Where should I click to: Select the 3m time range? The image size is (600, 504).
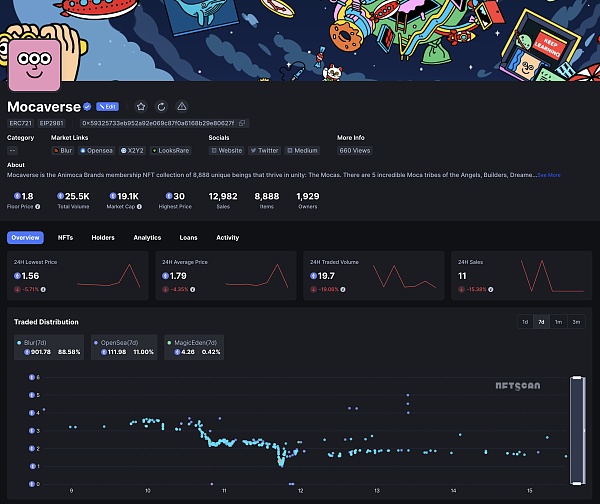click(x=576, y=322)
